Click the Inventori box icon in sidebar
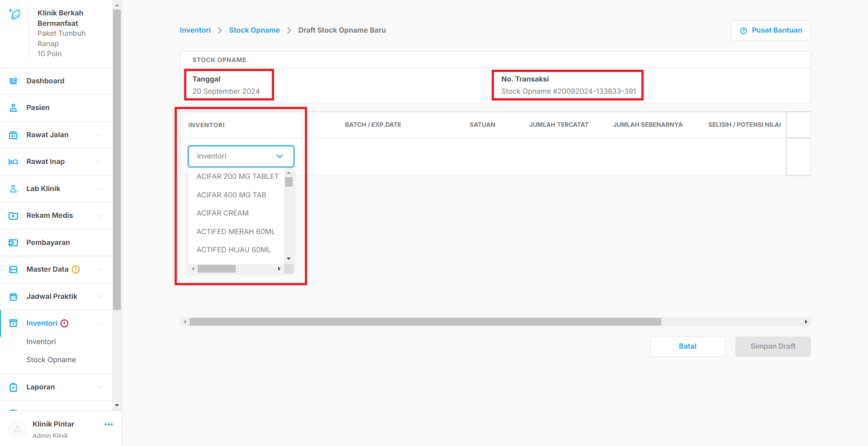 coord(13,323)
